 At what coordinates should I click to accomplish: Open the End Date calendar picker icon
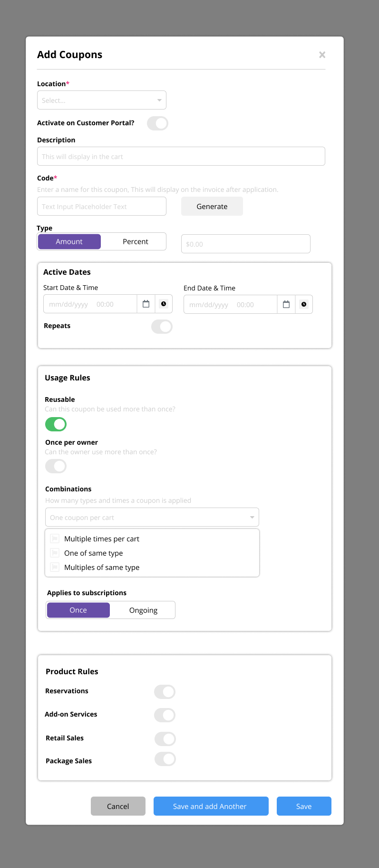[286, 304]
